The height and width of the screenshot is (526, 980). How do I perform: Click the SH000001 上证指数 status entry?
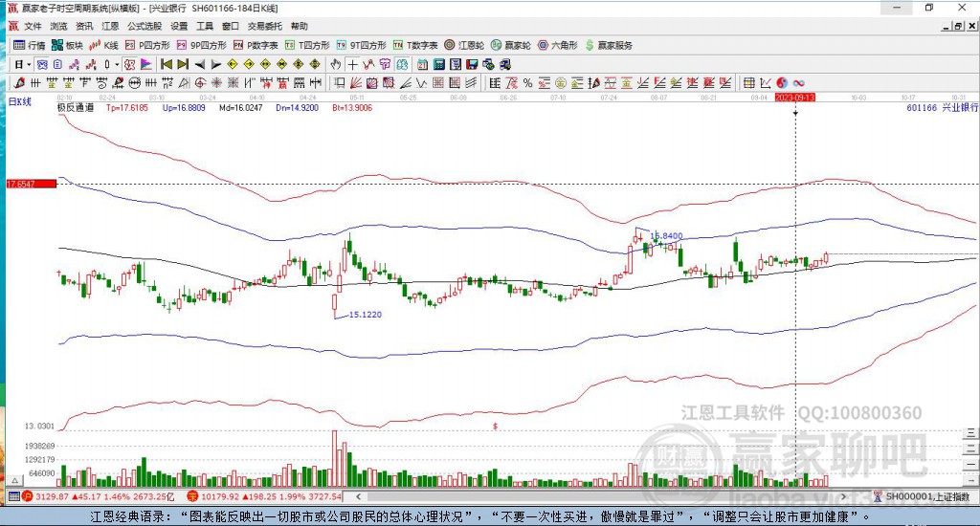tap(922, 496)
